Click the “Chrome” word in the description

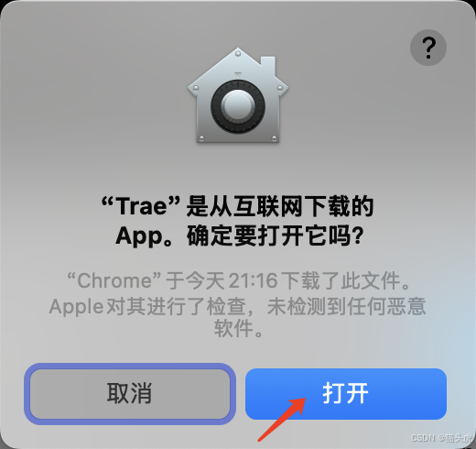click(114, 280)
